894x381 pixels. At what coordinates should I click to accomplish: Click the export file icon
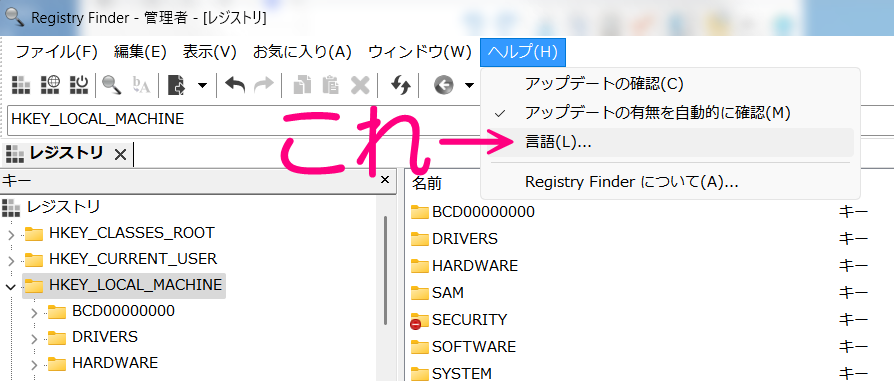177,86
